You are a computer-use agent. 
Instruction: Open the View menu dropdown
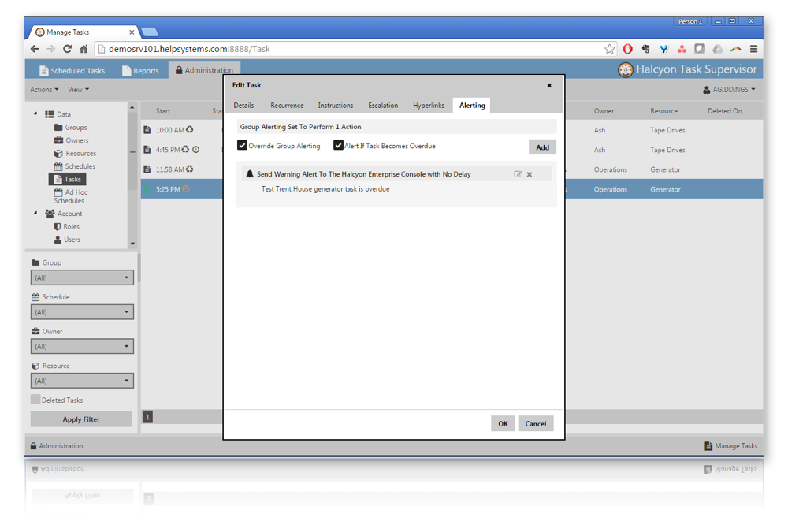click(x=78, y=90)
